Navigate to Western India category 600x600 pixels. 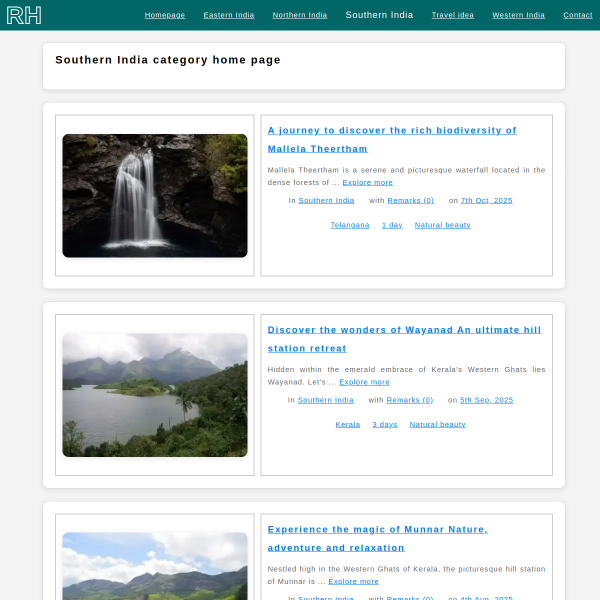[x=518, y=15]
